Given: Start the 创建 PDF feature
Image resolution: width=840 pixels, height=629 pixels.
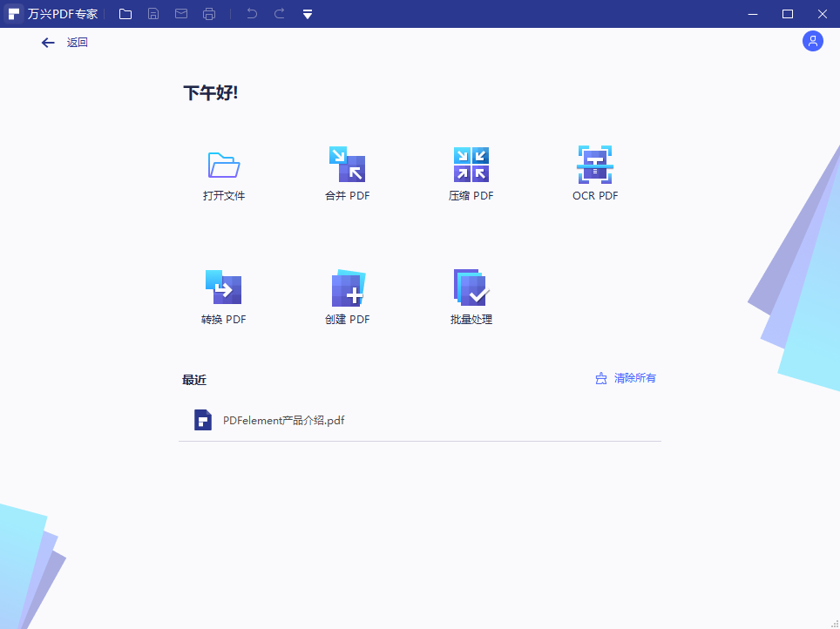Looking at the screenshot, I should 347,294.
